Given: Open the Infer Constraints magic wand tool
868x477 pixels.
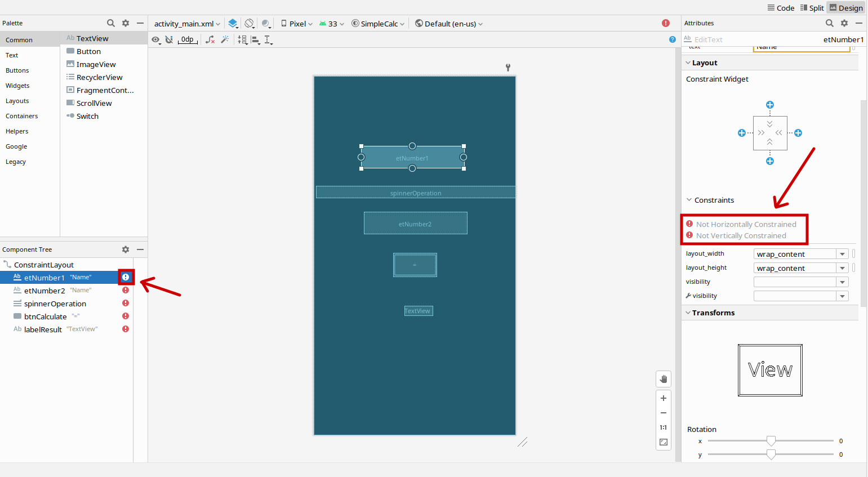Looking at the screenshot, I should pyautogui.click(x=224, y=39).
